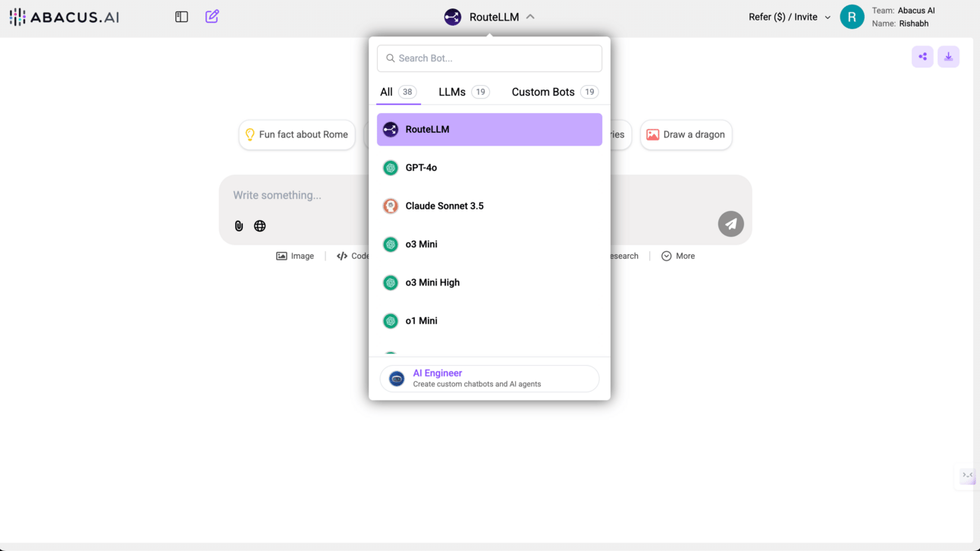This screenshot has width=980, height=551.
Task: Choose the Image generation option
Action: [x=295, y=257]
